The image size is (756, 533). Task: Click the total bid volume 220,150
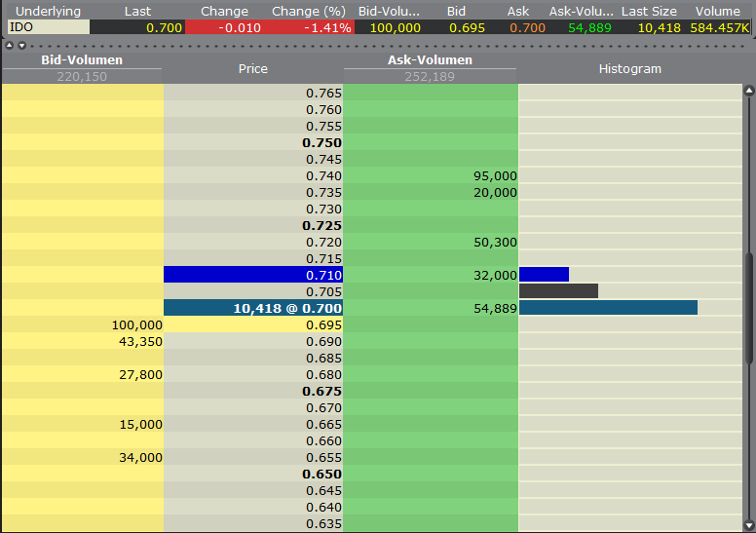click(82, 77)
